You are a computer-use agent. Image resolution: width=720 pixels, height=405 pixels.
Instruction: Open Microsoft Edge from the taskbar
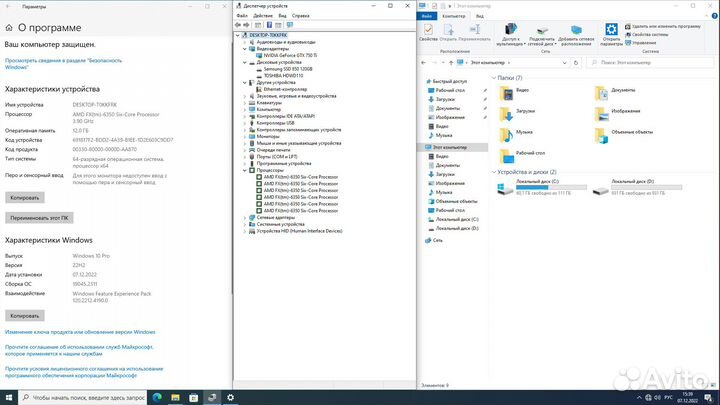coord(157,398)
